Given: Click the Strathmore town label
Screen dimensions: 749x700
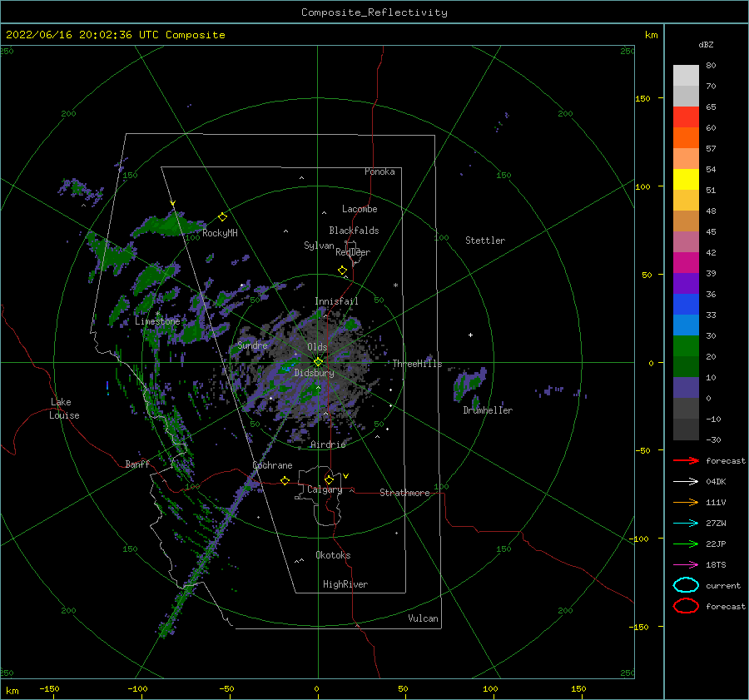Looking at the screenshot, I should click(404, 493).
